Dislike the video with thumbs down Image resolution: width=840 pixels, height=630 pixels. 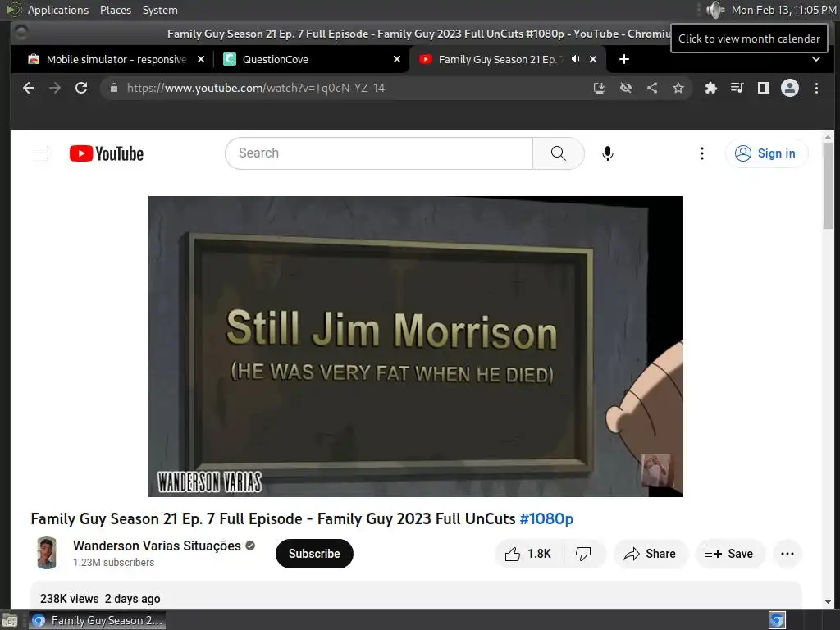click(583, 554)
